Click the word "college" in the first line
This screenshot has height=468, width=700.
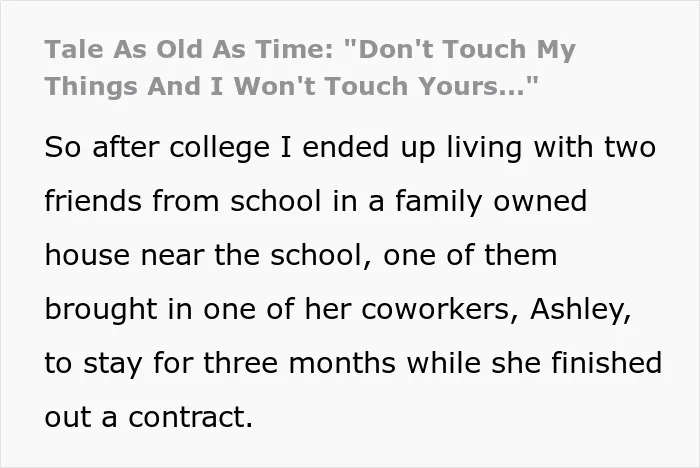(219, 148)
